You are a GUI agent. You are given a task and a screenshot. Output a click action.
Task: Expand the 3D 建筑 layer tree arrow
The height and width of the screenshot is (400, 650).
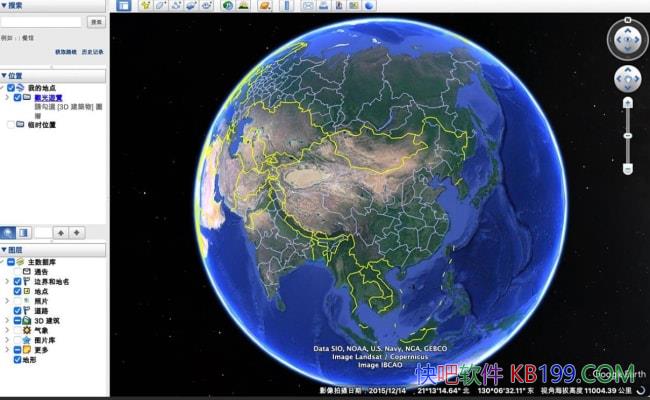pyautogui.click(x=8, y=320)
